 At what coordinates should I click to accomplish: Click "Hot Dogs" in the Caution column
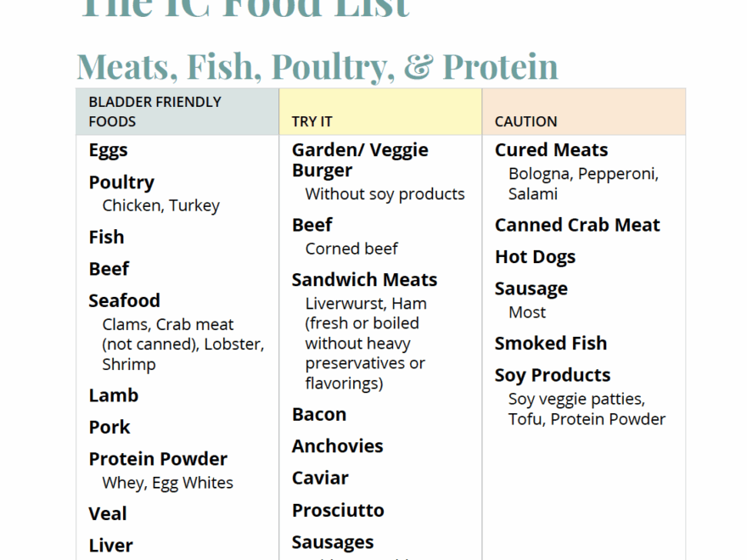tap(535, 257)
